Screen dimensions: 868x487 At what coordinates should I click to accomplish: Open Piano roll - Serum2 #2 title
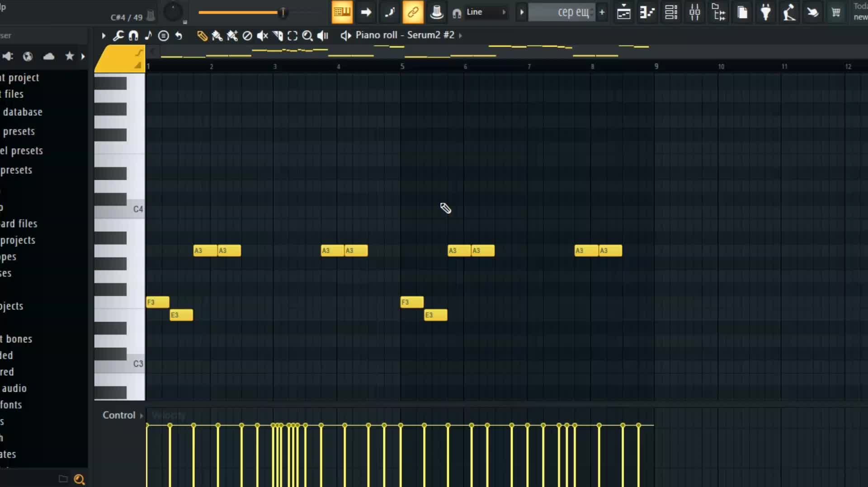pyautogui.click(x=405, y=35)
